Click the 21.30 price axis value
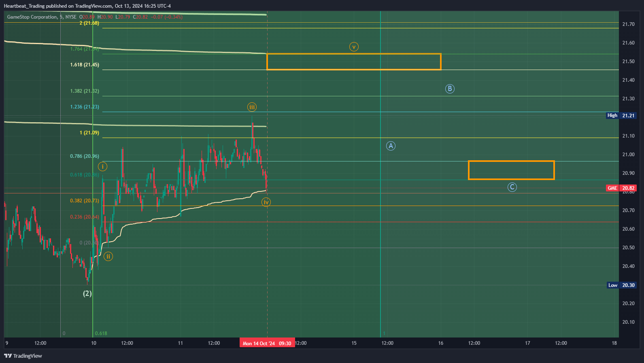 tap(628, 99)
